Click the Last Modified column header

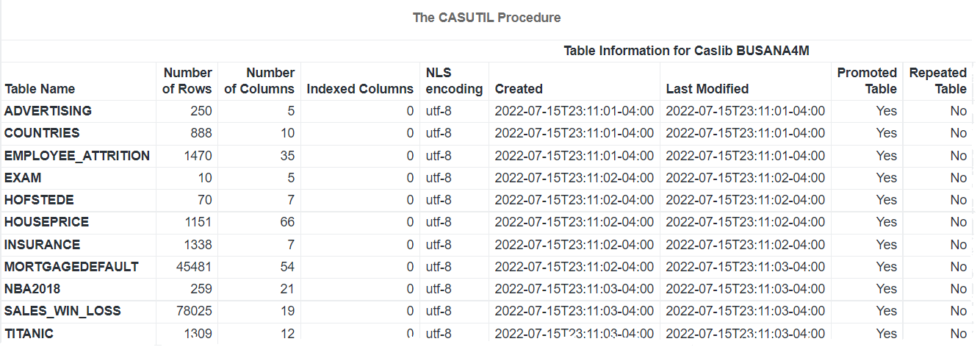[x=707, y=89]
